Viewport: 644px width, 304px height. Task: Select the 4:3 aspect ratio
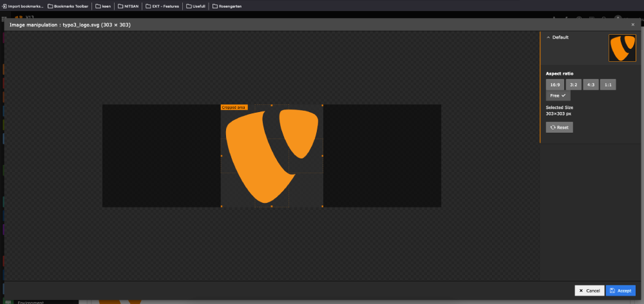(x=591, y=85)
